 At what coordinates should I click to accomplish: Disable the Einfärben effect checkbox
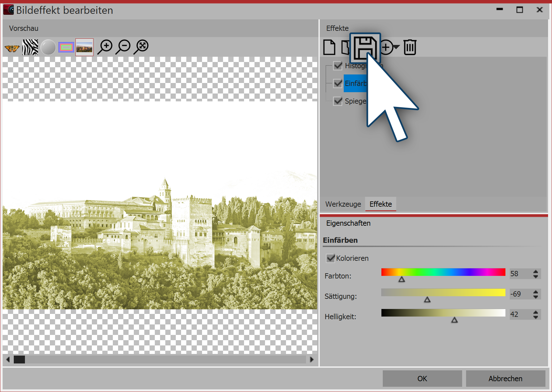click(x=338, y=83)
